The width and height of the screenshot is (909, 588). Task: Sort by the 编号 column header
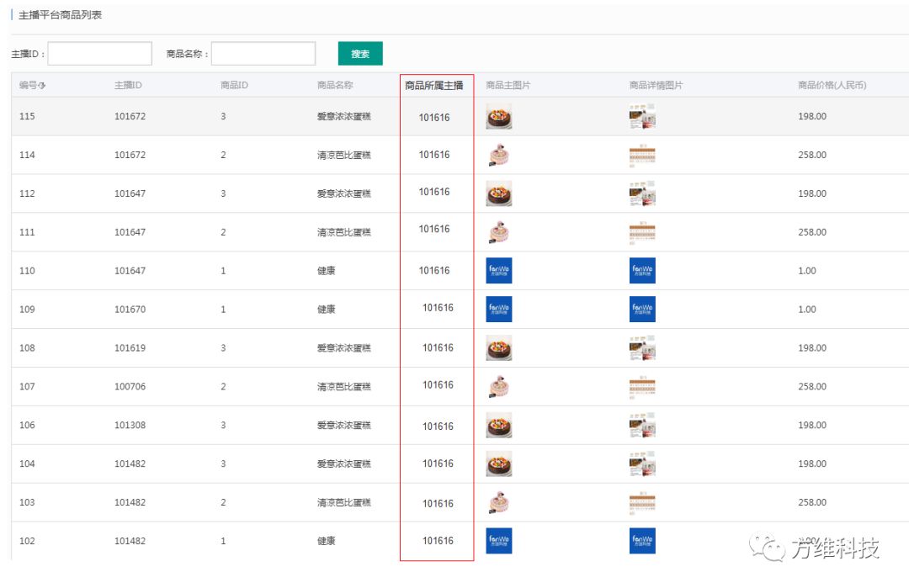point(32,85)
